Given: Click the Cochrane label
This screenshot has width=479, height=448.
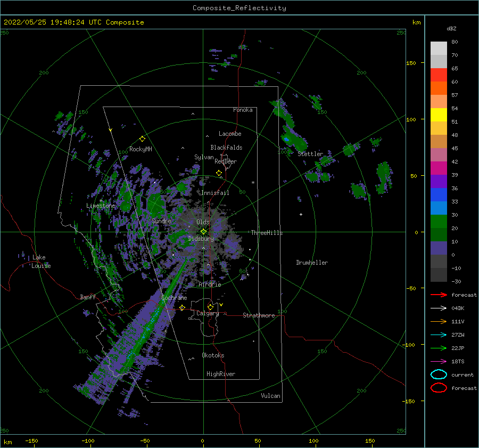Looking at the screenshot, I should 174,298.
